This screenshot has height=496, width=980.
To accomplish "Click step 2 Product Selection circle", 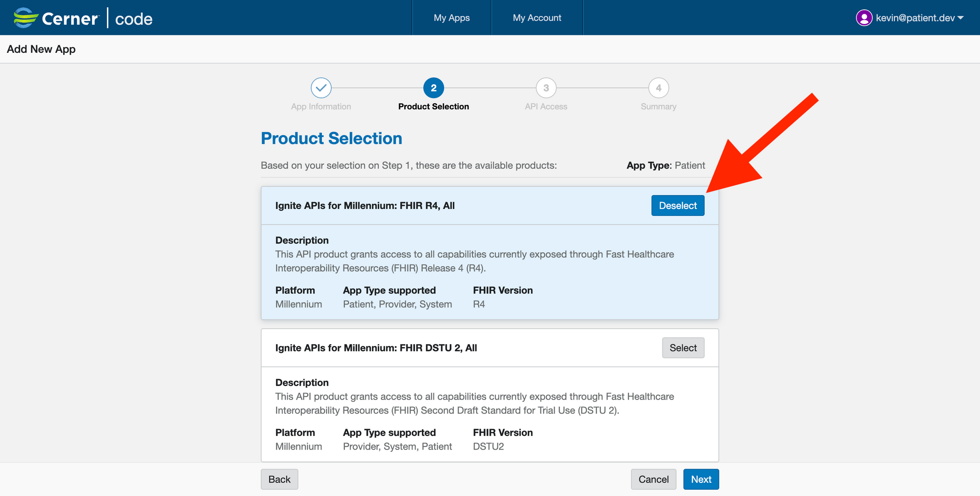I will [x=434, y=88].
